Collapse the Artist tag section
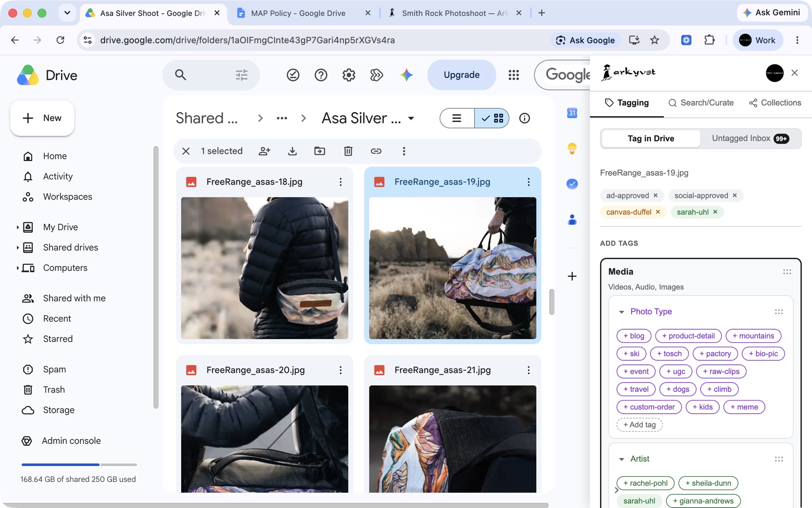This screenshot has height=508, width=812. click(621, 459)
